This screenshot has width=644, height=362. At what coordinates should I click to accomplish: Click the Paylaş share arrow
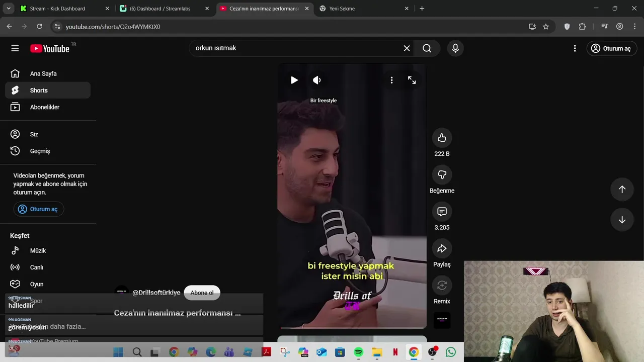(442, 248)
